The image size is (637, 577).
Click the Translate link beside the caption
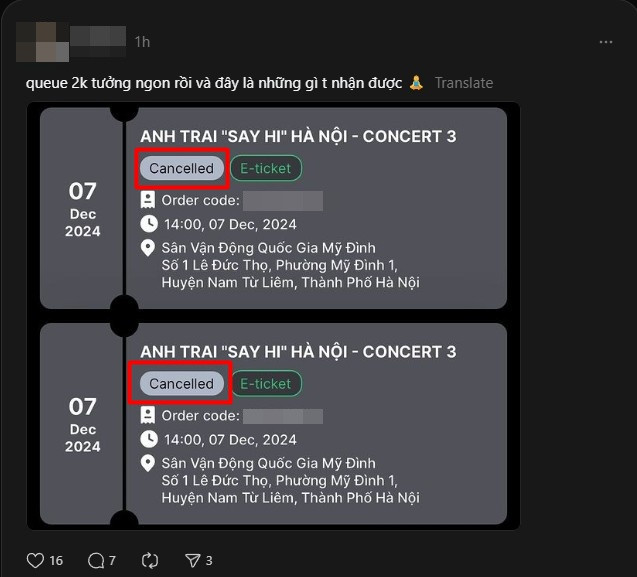(x=463, y=83)
